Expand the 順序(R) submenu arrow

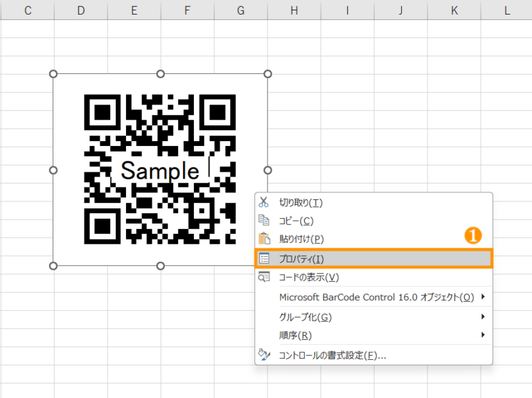coord(482,336)
